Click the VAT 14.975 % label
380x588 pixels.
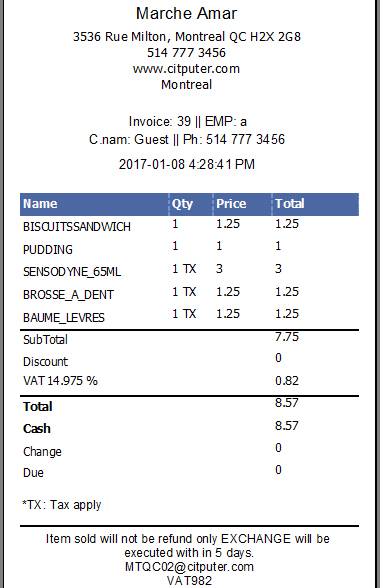coord(60,381)
